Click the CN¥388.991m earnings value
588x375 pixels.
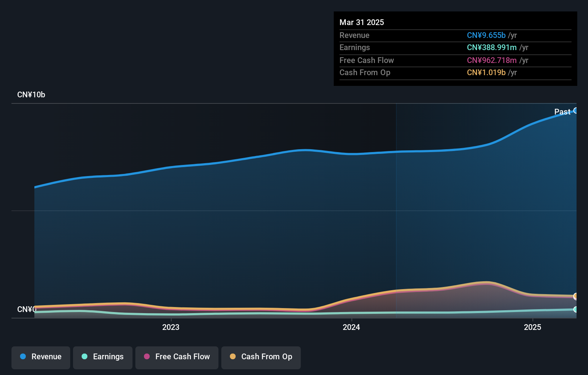(x=492, y=47)
